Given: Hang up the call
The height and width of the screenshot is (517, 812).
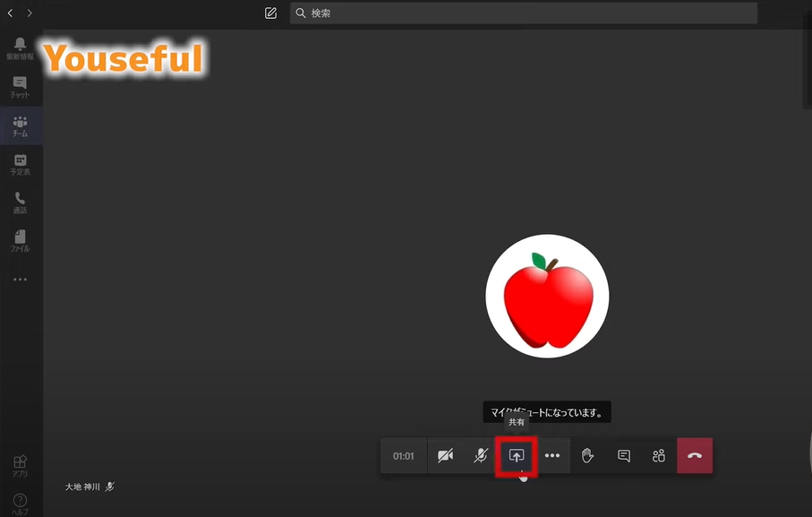Looking at the screenshot, I should coord(695,456).
